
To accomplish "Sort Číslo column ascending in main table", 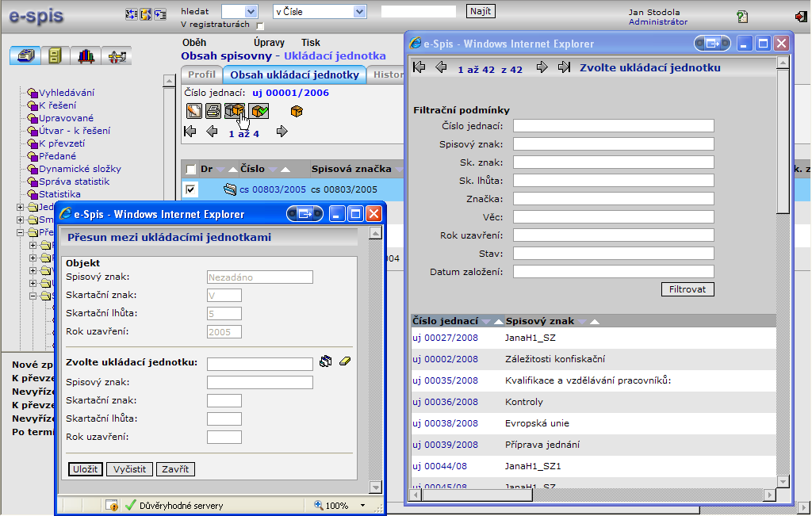I will (285, 170).
